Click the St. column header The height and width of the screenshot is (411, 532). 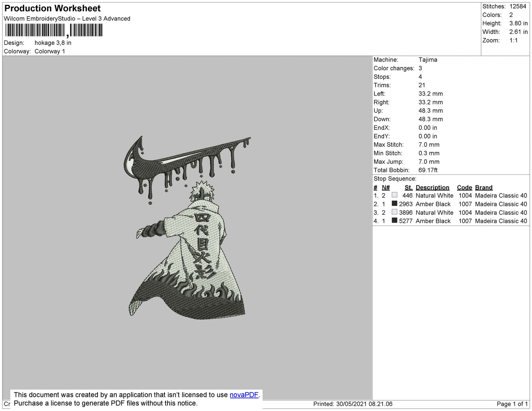[408, 187]
